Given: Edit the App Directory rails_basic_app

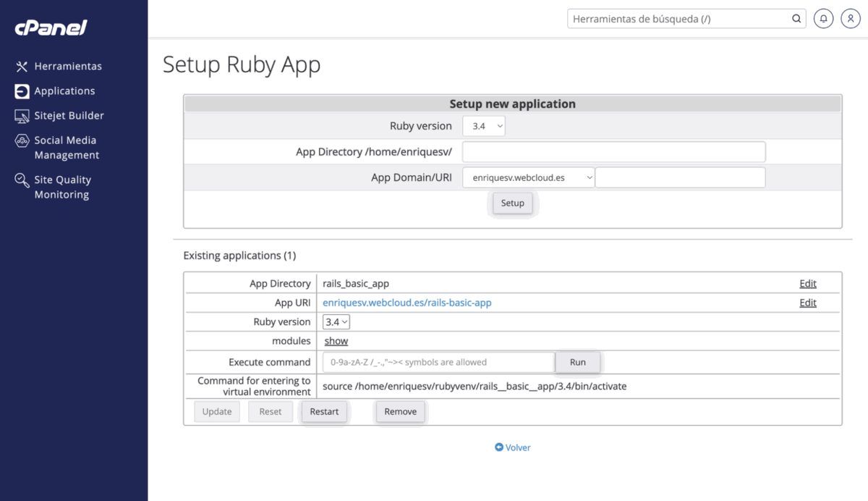Looking at the screenshot, I should coord(808,284).
